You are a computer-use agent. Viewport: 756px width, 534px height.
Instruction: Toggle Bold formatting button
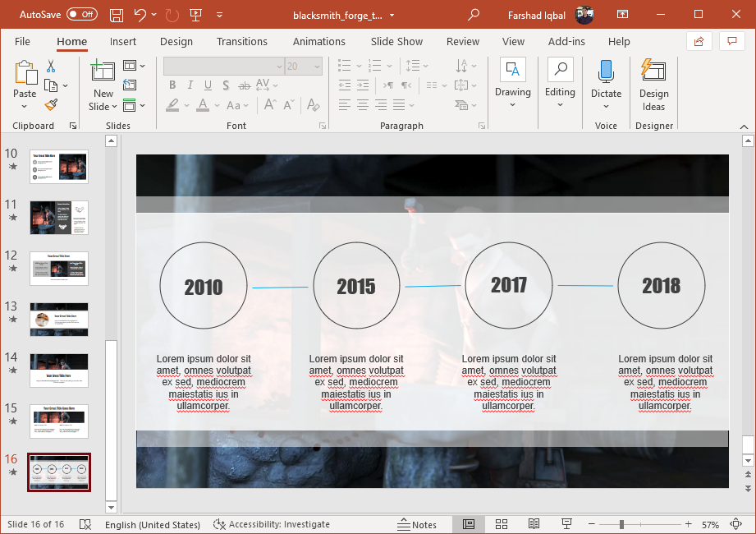[x=172, y=85]
